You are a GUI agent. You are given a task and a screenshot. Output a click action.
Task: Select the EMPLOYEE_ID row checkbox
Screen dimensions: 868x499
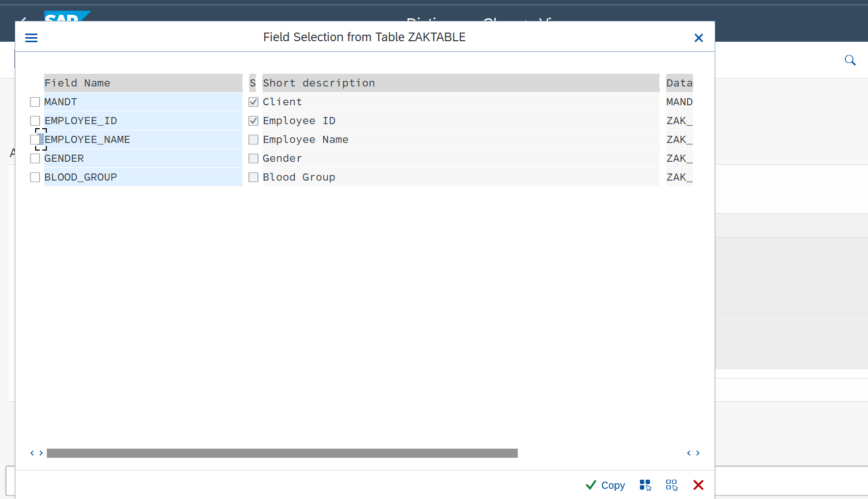pyautogui.click(x=35, y=121)
